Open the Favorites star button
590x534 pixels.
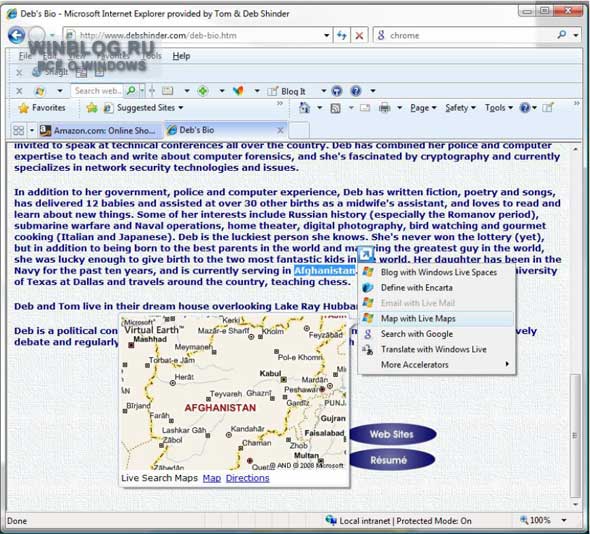click(42, 108)
